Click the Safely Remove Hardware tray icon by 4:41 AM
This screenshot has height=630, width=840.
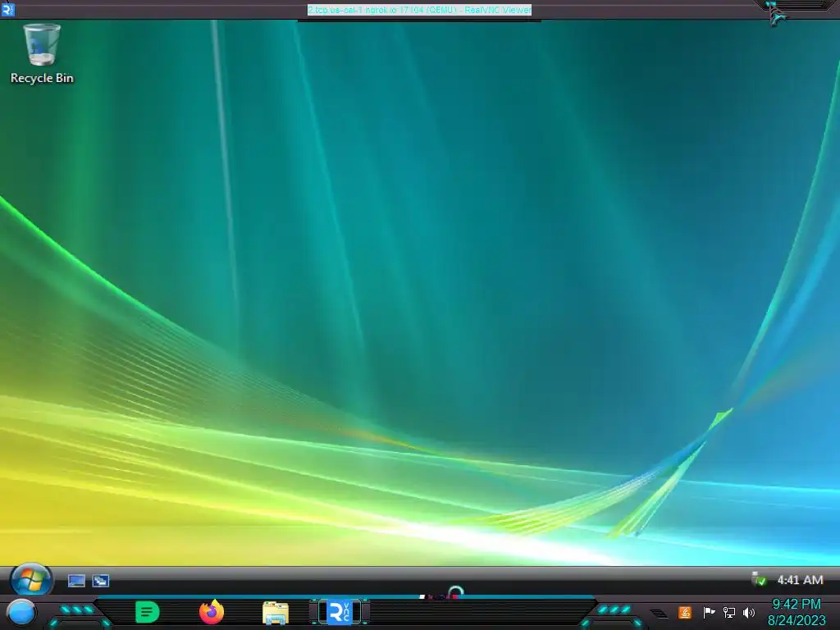[759, 580]
